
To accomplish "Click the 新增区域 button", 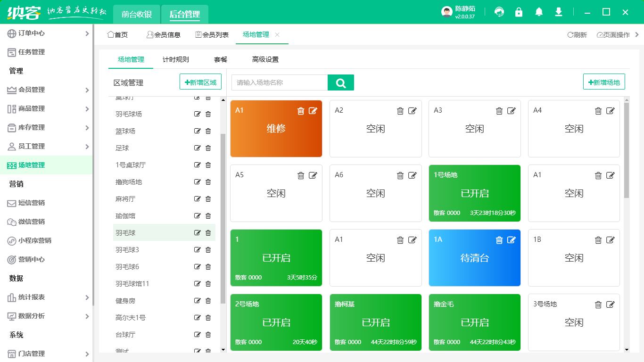I will (200, 82).
